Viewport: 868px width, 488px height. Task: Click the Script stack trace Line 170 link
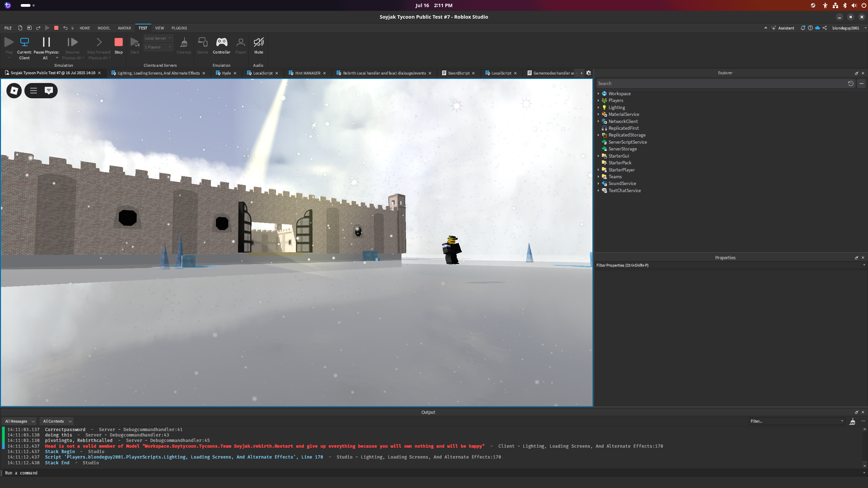184,457
